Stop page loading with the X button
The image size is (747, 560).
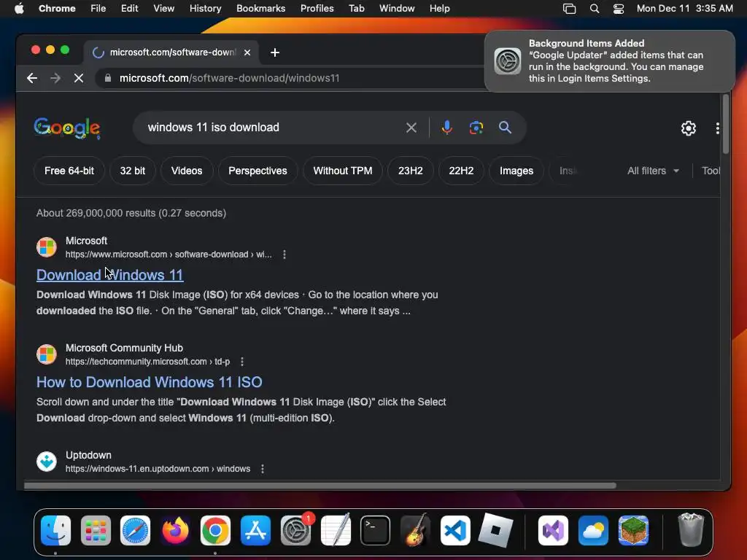79,78
